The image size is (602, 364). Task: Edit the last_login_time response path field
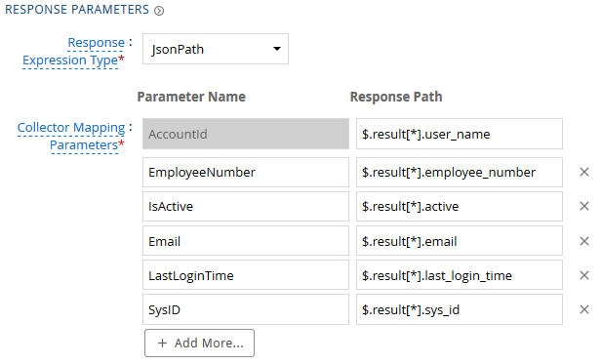pyautogui.click(x=460, y=275)
